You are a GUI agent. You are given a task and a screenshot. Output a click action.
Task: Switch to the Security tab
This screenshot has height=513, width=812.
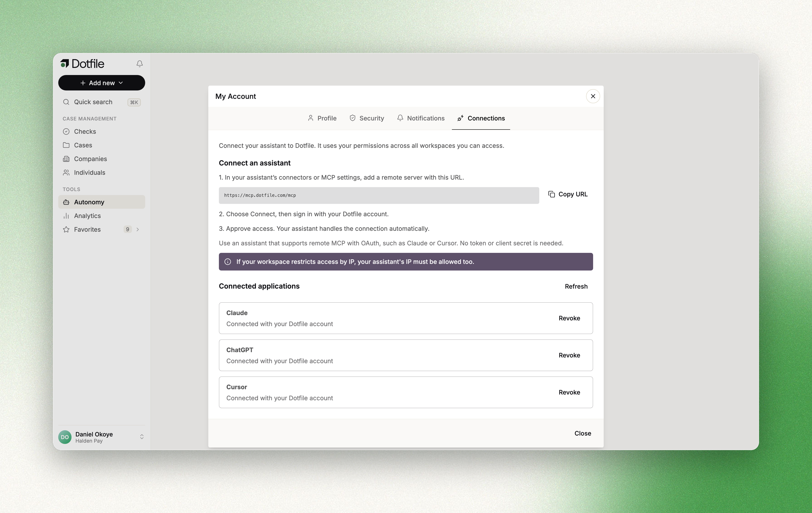point(367,118)
